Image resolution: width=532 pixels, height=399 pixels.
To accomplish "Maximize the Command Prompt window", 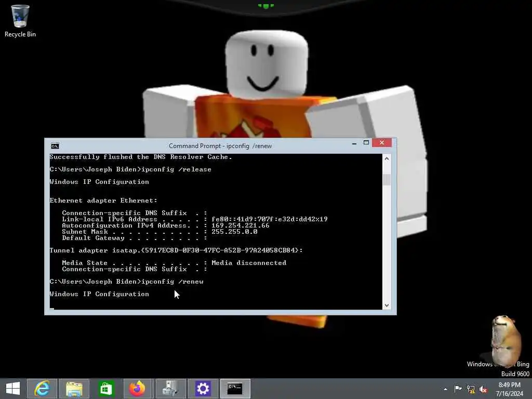I will [366, 143].
